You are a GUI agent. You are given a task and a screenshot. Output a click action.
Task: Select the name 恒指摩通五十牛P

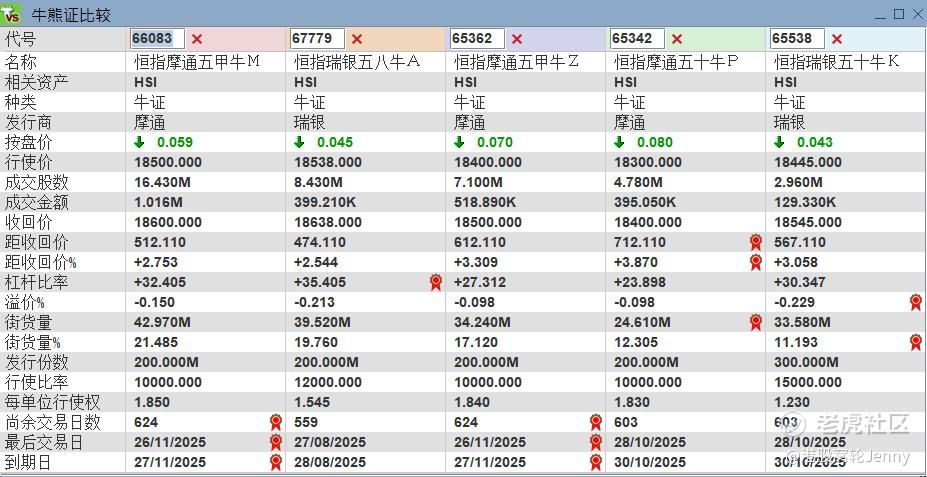(x=677, y=61)
